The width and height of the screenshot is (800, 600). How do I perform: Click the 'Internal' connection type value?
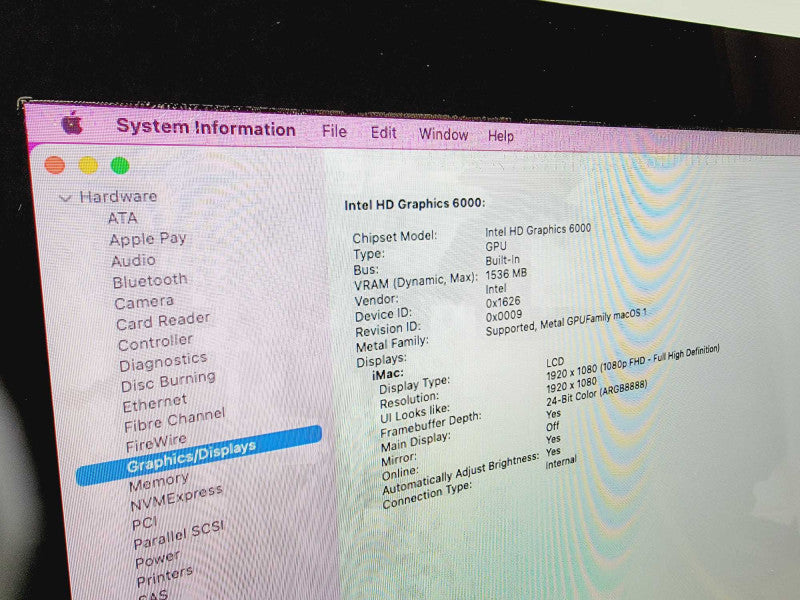point(561,462)
